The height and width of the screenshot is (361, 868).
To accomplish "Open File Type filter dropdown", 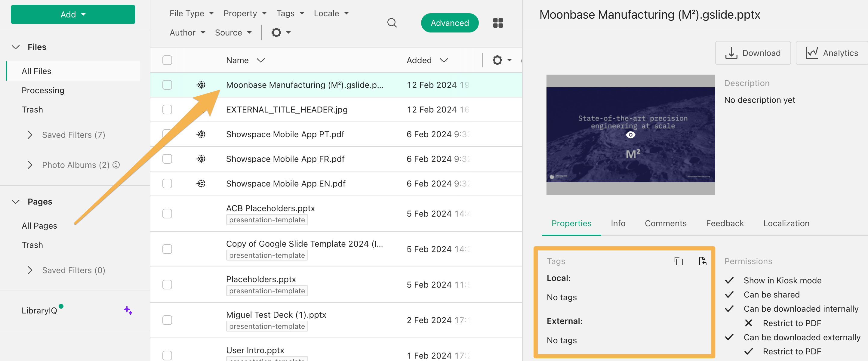I will 191,13.
